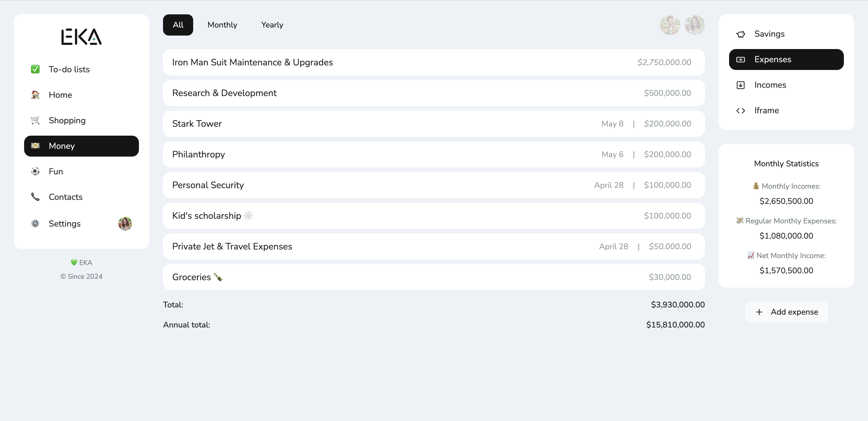Viewport: 868px width, 421px height.
Task: Click the soccer ball Fun icon
Action: (35, 171)
